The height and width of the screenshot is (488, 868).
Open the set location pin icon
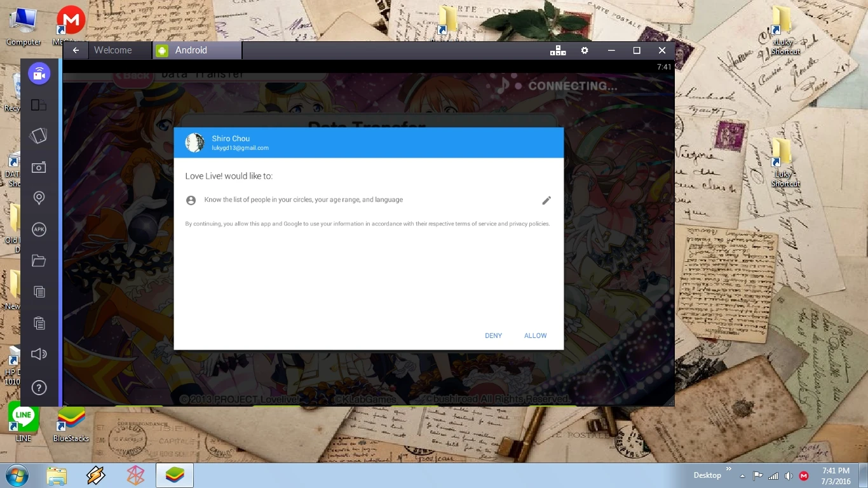tap(39, 198)
